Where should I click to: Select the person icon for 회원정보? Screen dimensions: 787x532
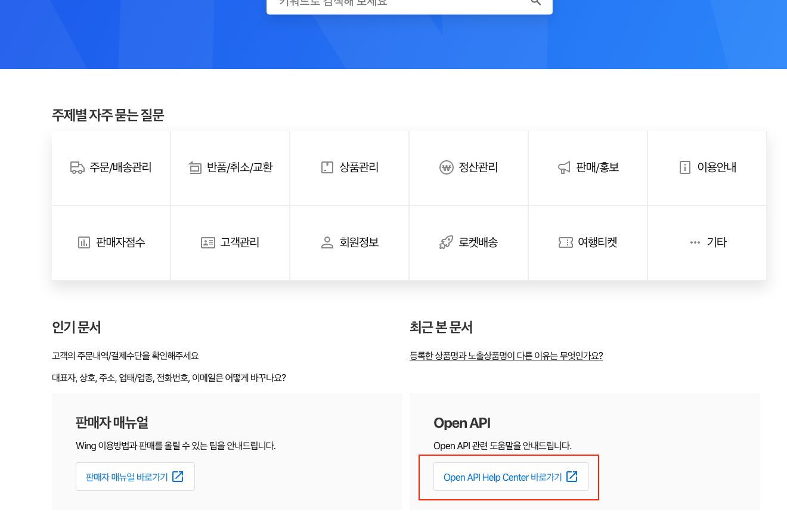coord(327,242)
